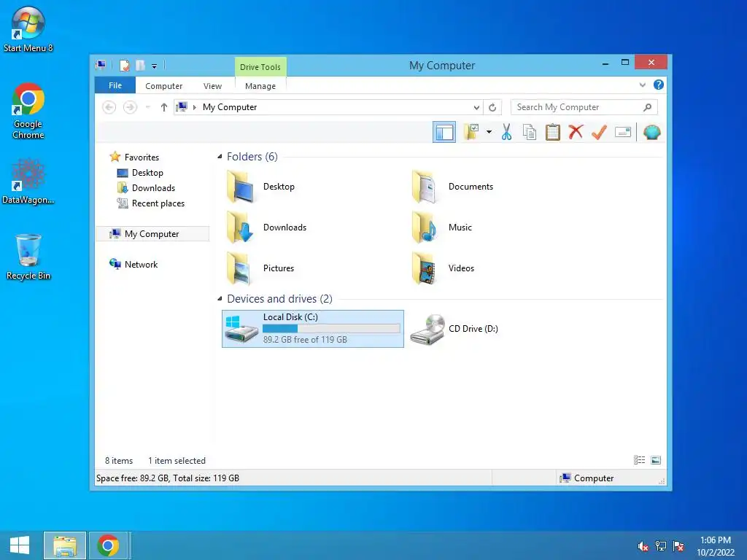
Task: Select Downloads under Favorites
Action: [153, 187]
